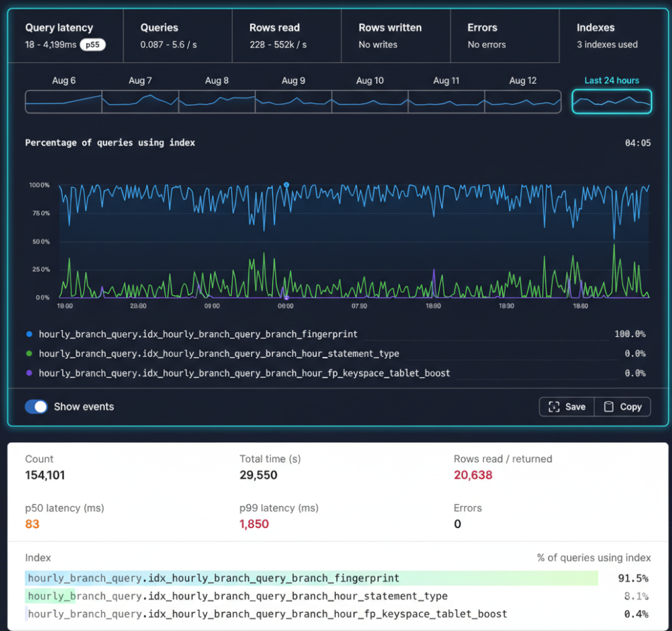Select the Indexes tab
Image resolution: width=672 pixels, height=631 pixels.
(612, 36)
